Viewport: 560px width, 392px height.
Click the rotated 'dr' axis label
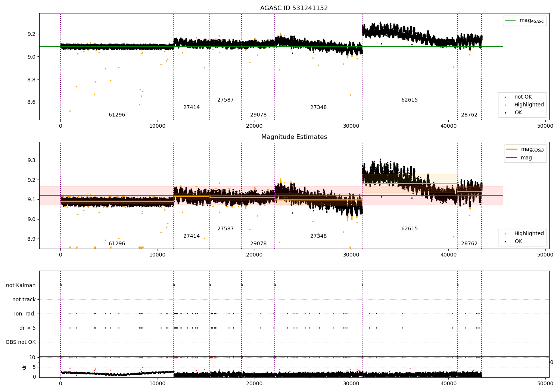24,367
